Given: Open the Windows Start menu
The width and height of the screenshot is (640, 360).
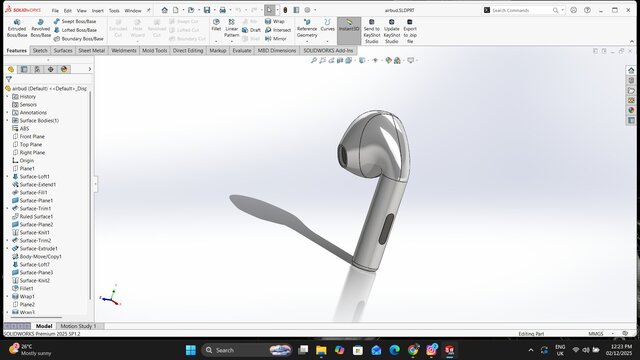Looking at the screenshot, I should (191, 350).
